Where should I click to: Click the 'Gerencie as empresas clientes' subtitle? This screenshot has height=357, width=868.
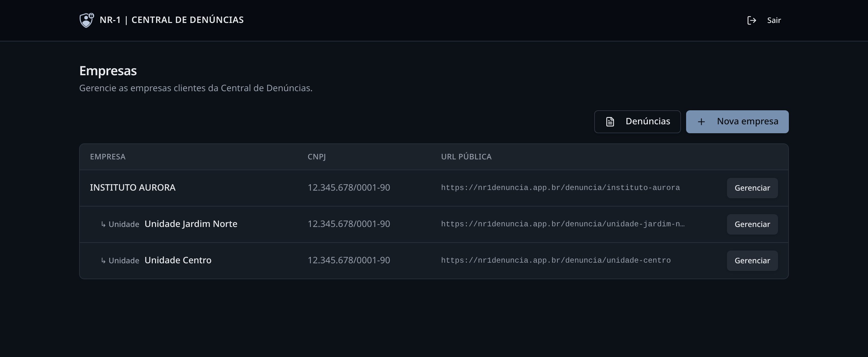coord(196,88)
